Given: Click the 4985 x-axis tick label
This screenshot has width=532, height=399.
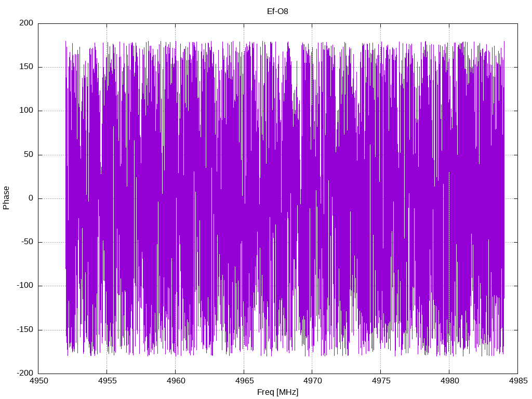Looking at the screenshot, I should point(518,381).
